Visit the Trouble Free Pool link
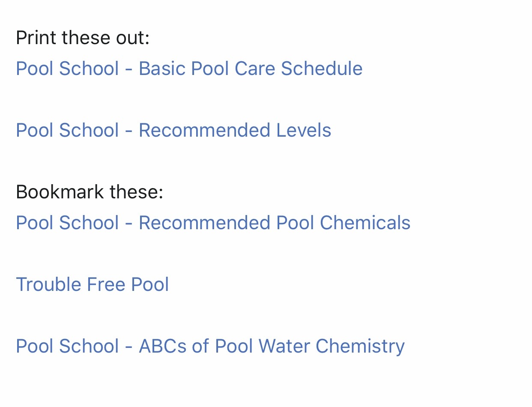Screen dimensions: 532x407 click(x=93, y=284)
